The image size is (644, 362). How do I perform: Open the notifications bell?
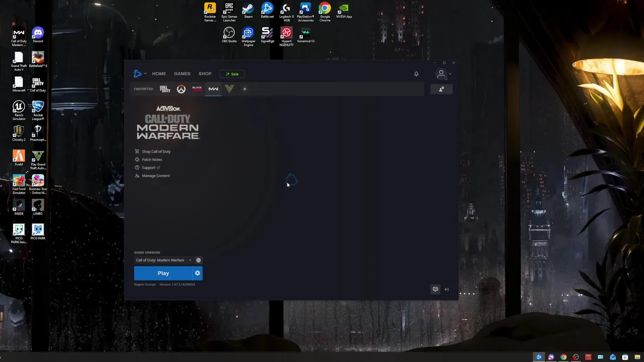tap(416, 74)
